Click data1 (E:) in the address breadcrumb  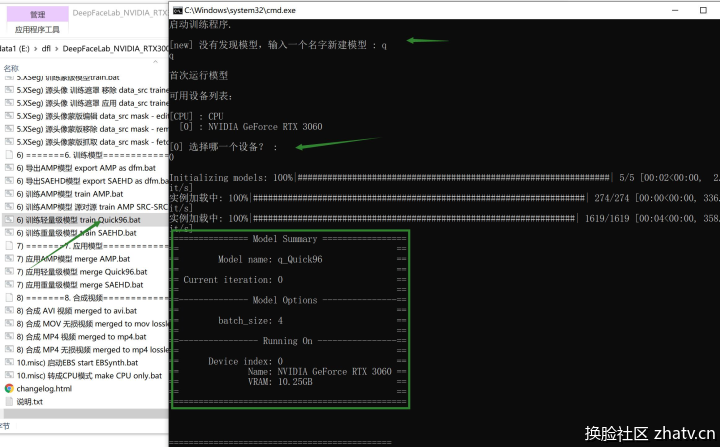coord(14,48)
